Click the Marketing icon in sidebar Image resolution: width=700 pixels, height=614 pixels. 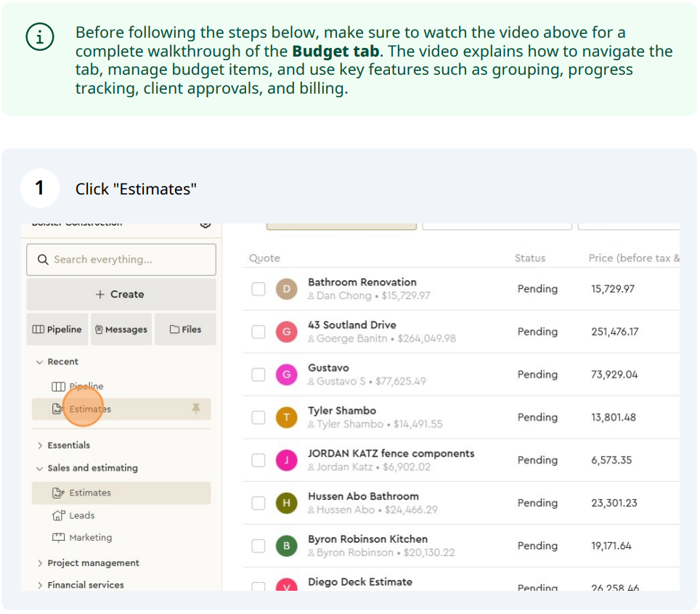pyautogui.click(x=59, y=538)
